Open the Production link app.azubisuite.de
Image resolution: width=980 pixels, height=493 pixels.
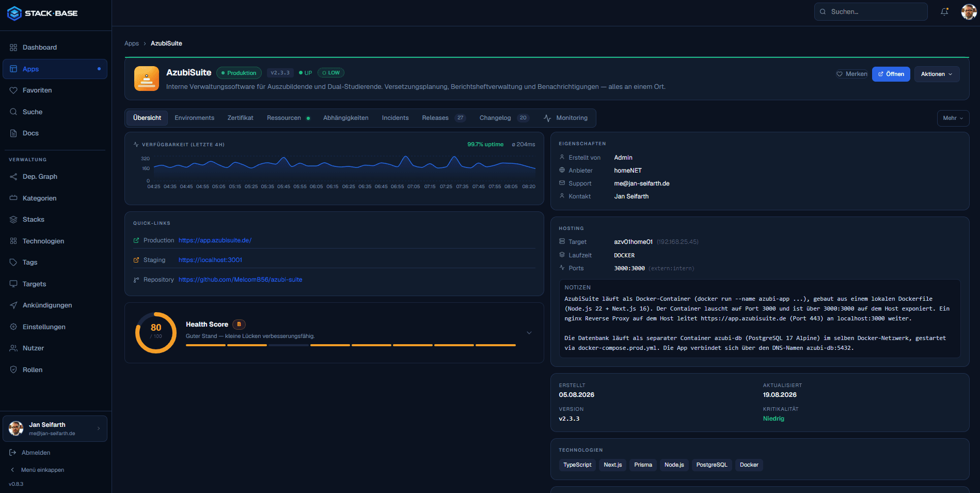[x=215, y=240]
